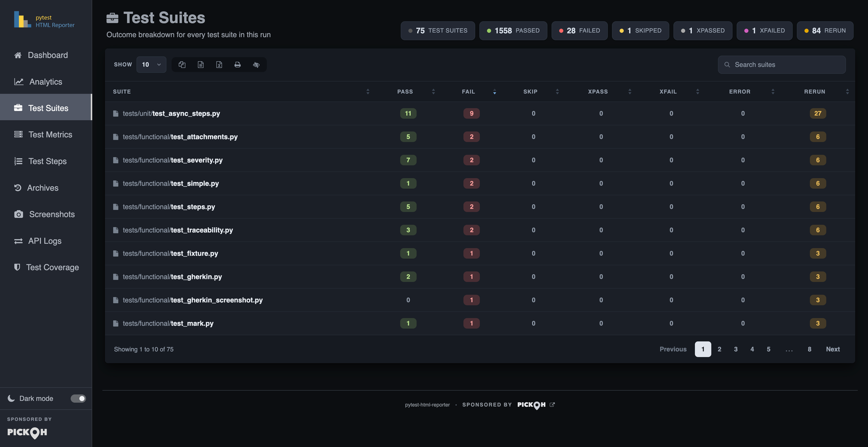868x447 pixels.
Task: Click file icon for test_simple.py
Action: click(x=116, y=183)
